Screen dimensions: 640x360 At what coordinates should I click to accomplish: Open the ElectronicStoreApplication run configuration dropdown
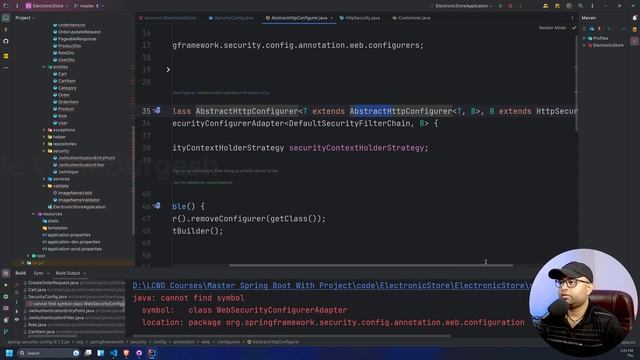[464, 6]
